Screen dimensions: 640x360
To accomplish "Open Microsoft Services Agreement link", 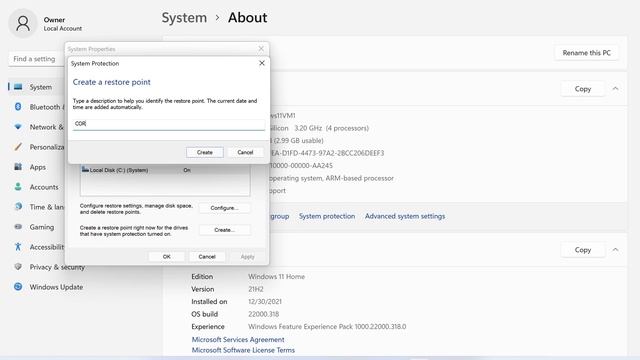I will click(238, 339).
